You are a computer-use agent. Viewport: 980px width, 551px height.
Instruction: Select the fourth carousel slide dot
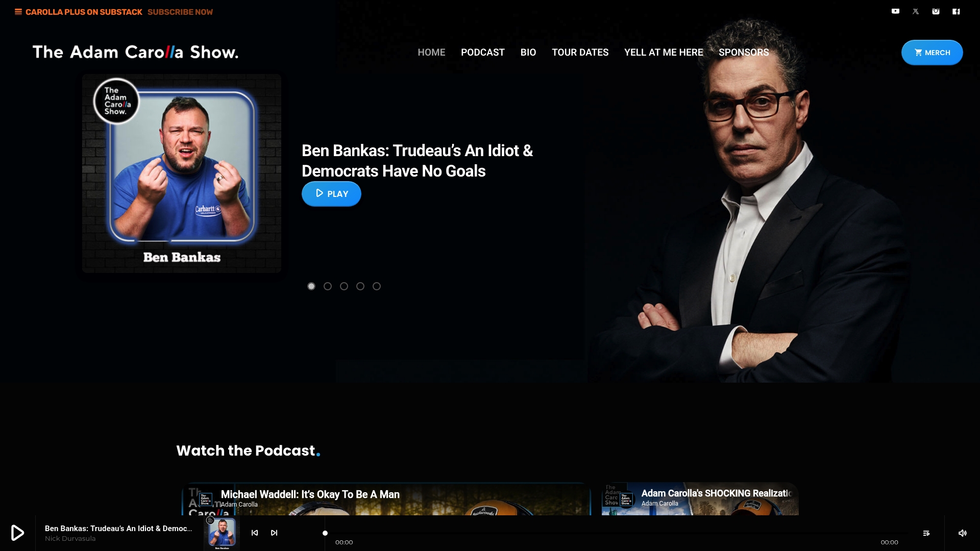(360, 286)
